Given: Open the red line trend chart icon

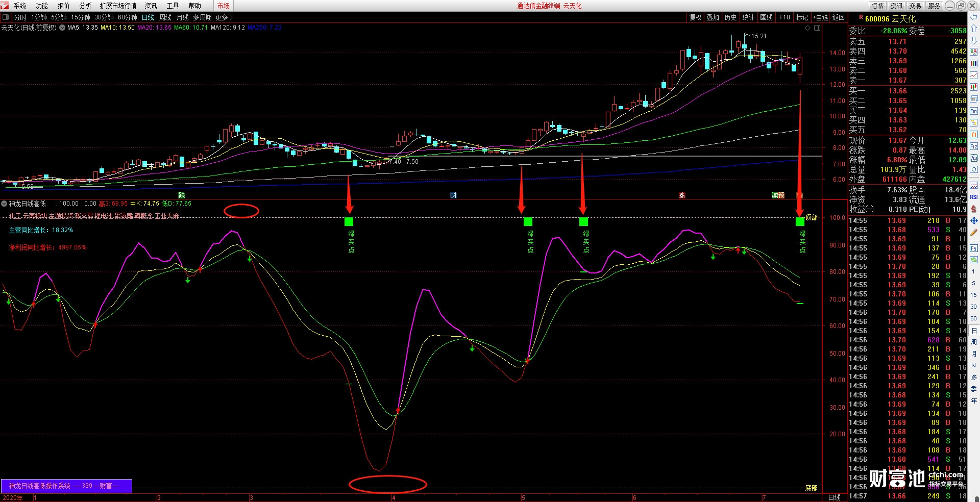Looking at the screenshot, I should tap(974, 76).
